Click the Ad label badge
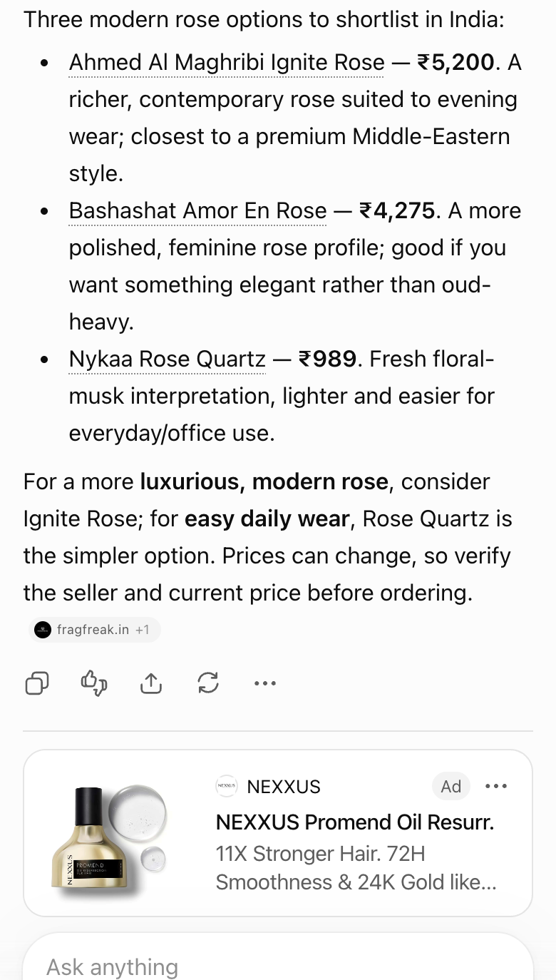 [451, 786]
